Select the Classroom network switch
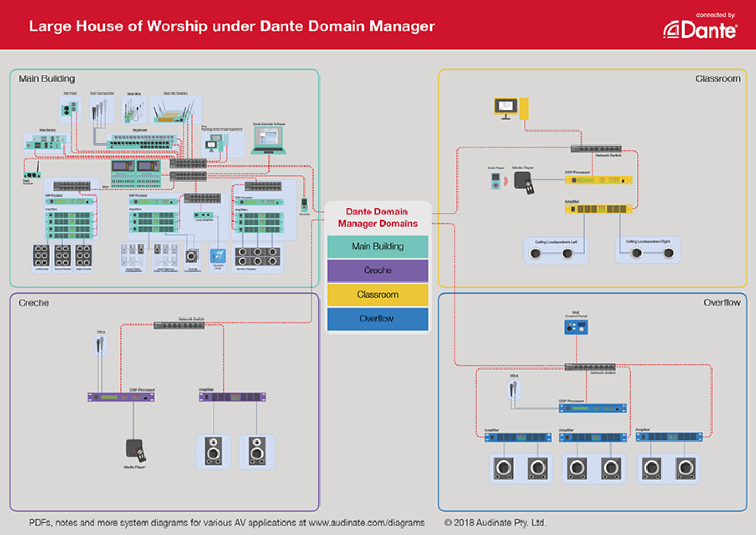The height and width of the screenshot is (535, 756). coord(596,149)
